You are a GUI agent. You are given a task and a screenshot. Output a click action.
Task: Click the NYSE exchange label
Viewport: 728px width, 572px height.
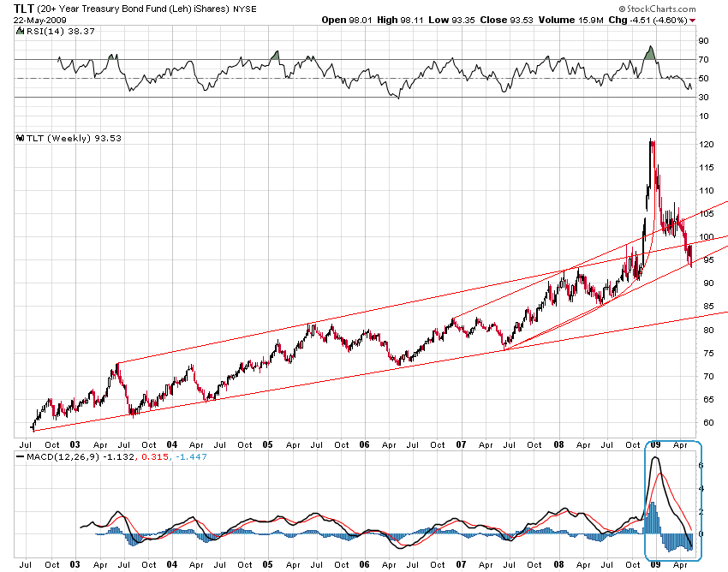(x=245, y=9)
